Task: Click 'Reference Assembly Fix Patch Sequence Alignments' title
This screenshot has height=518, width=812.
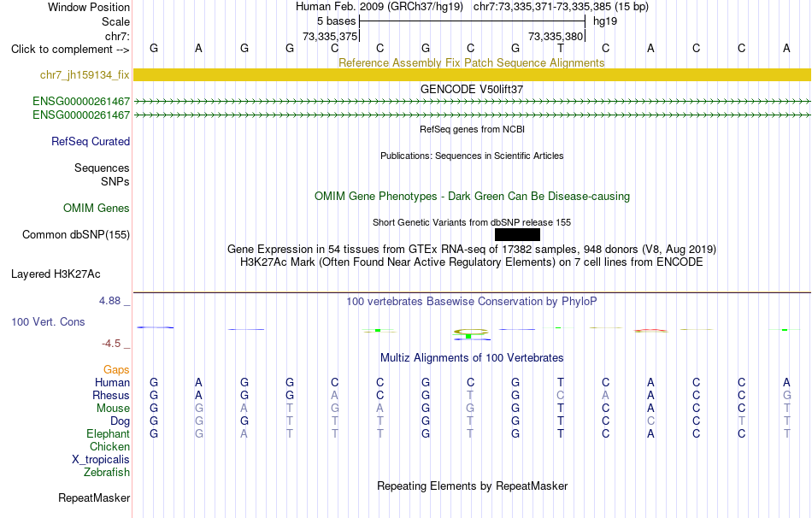Action: 472,62
